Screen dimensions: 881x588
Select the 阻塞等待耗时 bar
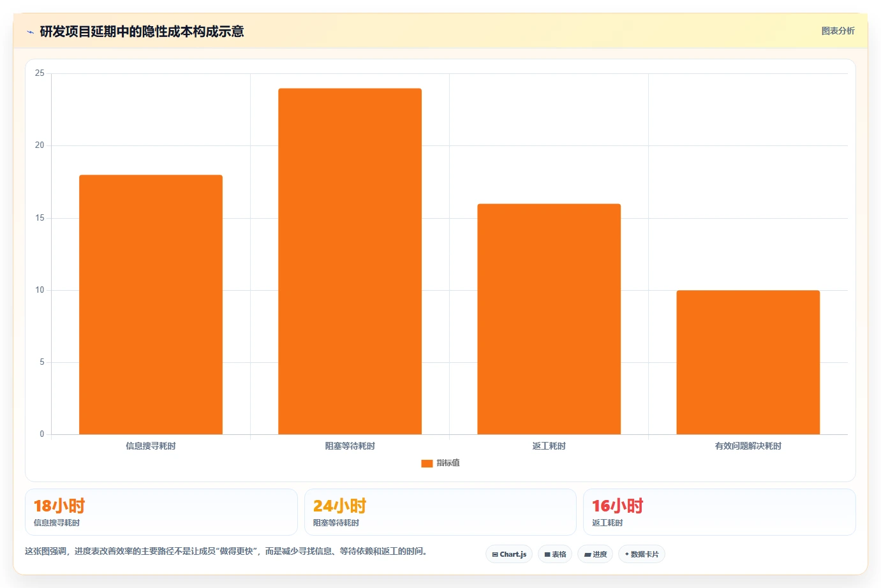coord(350,261)
